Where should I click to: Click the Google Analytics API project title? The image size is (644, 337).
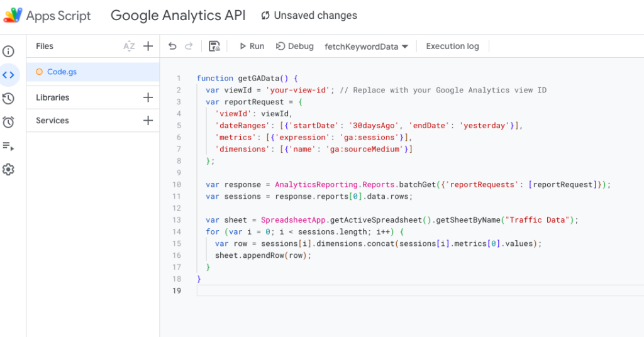178,16
